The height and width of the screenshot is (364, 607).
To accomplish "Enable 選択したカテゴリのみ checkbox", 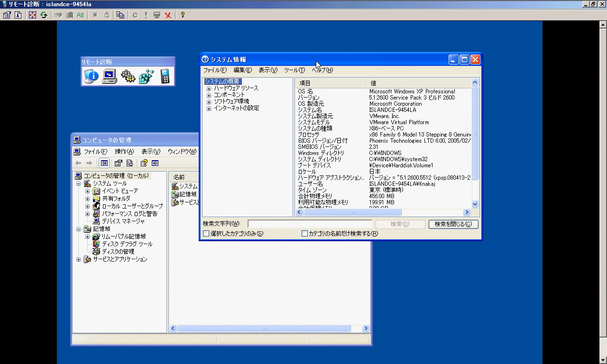I will (x=206, y=233).
